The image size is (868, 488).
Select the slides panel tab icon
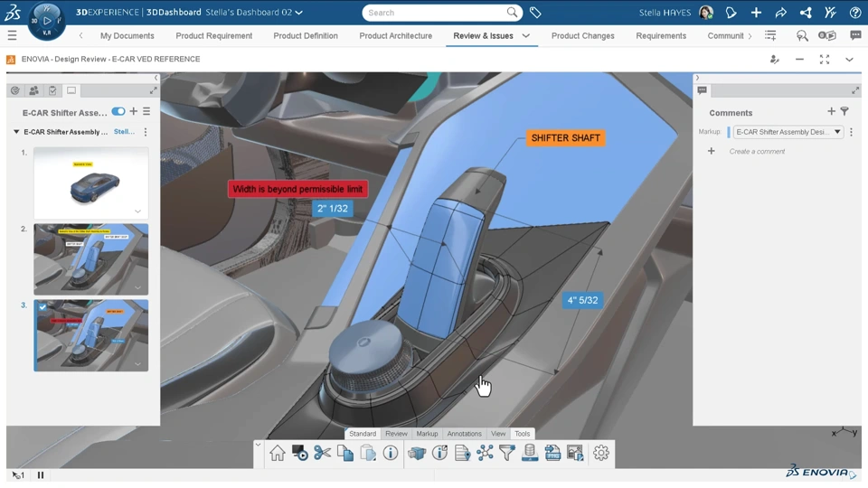tap(71, 90)
